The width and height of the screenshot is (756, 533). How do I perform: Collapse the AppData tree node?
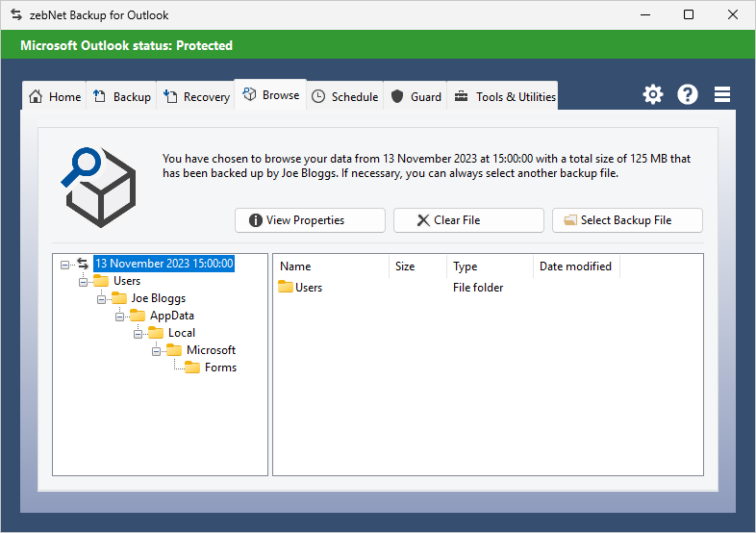pyautogui.click(x=120, y=316)
